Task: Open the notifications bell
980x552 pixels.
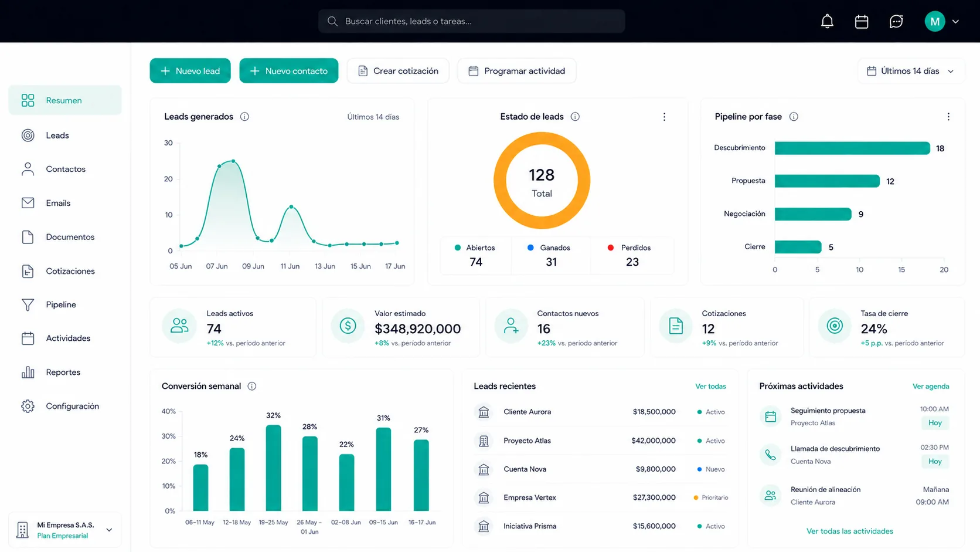Action: 827,22
